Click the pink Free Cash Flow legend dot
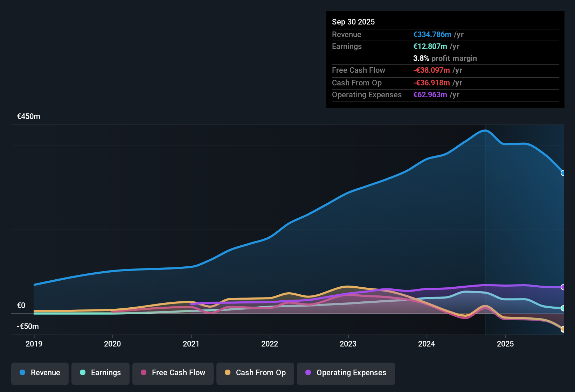The image size is (575, 392). pos(143,373)
